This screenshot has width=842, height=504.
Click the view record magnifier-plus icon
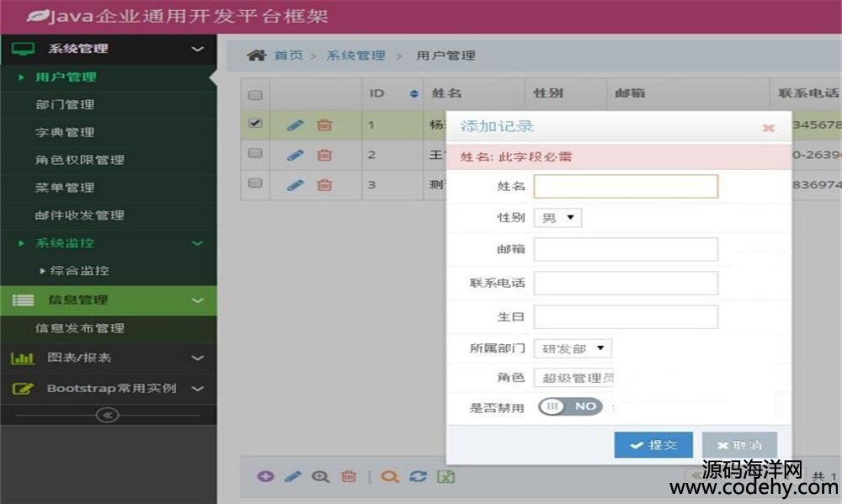point(321,476)
